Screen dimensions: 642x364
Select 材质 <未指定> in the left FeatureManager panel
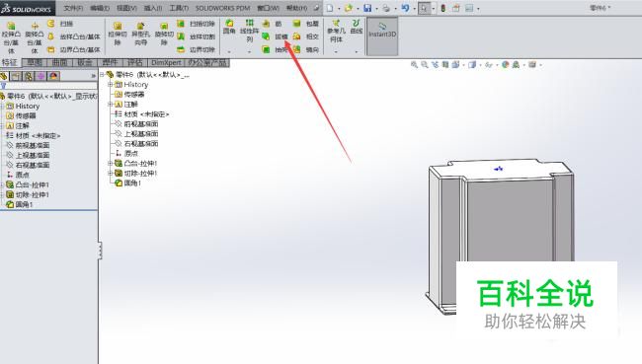coord(33,135)
